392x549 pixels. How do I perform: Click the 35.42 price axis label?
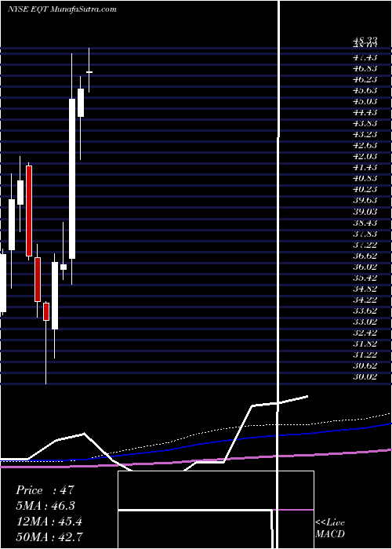(364, 278)
